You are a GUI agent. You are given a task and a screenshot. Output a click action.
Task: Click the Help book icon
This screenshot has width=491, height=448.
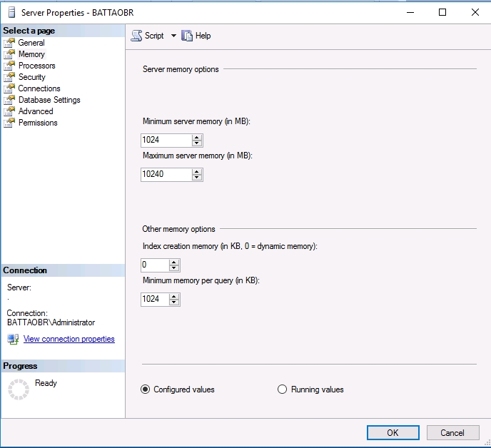click(x=187, y=36)
